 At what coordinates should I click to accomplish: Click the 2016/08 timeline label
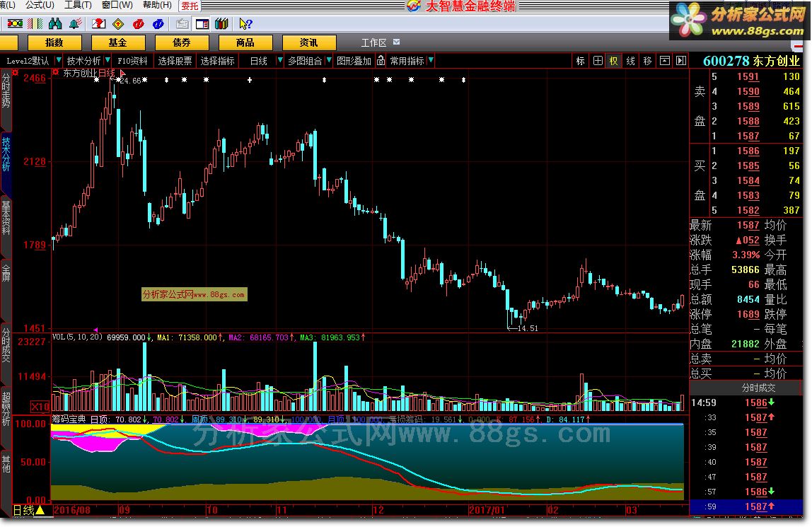tap(72, 511)
